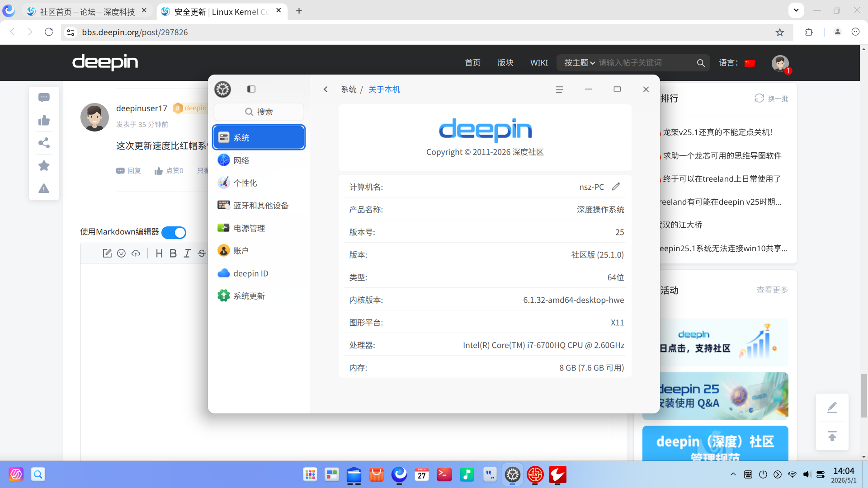
Task: Click the power icon in system tray
Action: [763, 474]
